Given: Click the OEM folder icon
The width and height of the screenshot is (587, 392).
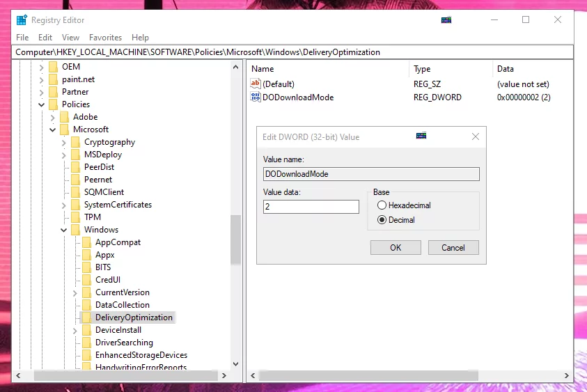Looking at the screenshot, I should click(x=54, y=67).
